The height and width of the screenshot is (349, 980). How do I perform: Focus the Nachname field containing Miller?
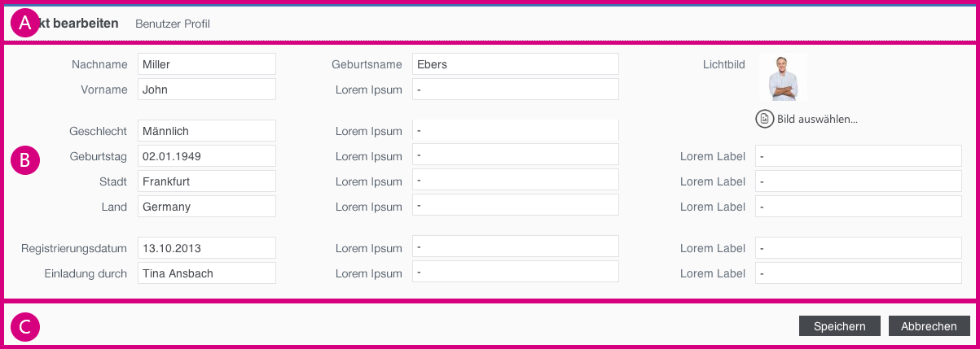click(206, 64)
